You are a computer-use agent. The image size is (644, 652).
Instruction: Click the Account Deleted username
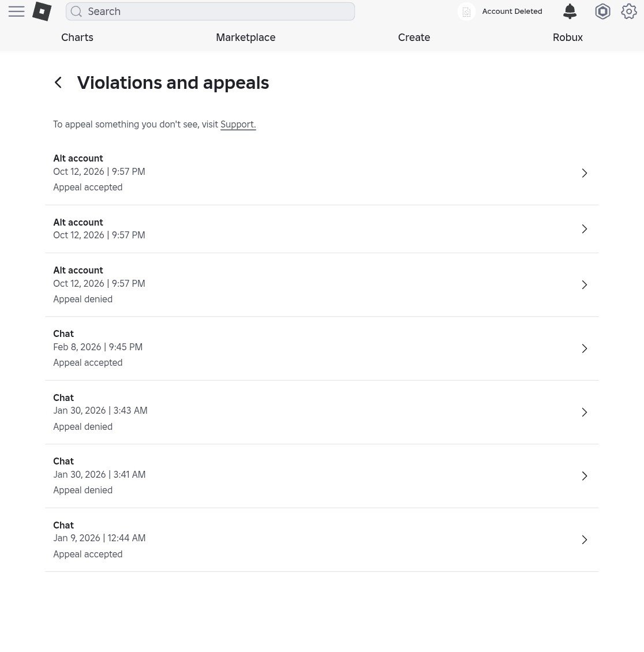(x=512, y=11)
